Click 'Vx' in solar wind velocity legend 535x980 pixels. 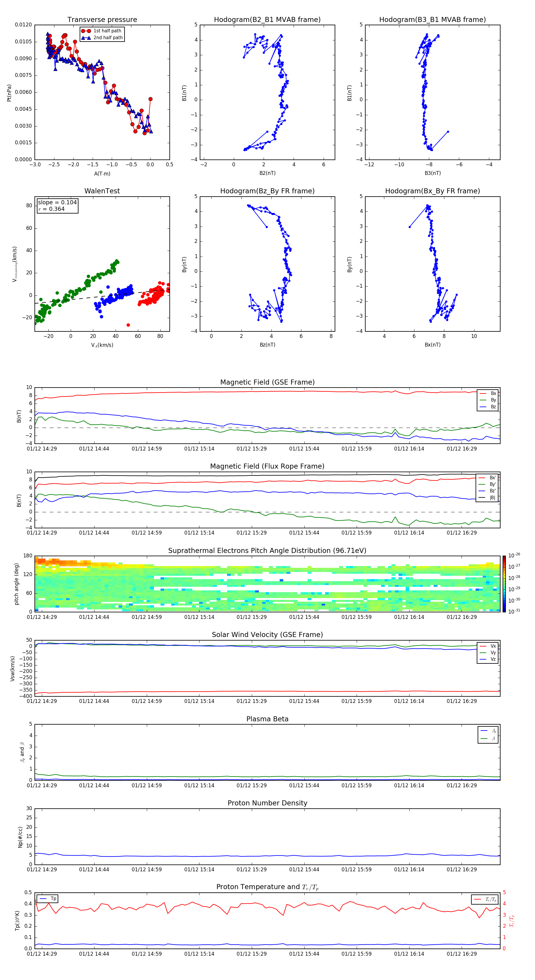488,646
